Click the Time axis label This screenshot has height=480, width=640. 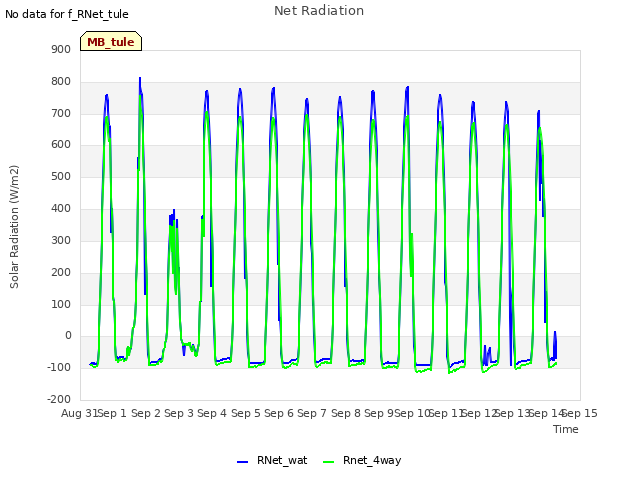[565, 429]
